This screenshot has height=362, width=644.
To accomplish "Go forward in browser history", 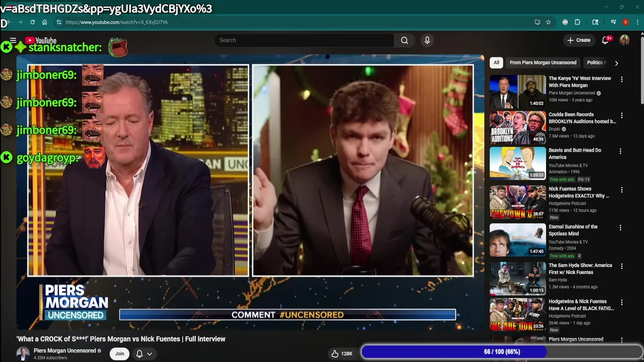I will (x=20, y=22).
